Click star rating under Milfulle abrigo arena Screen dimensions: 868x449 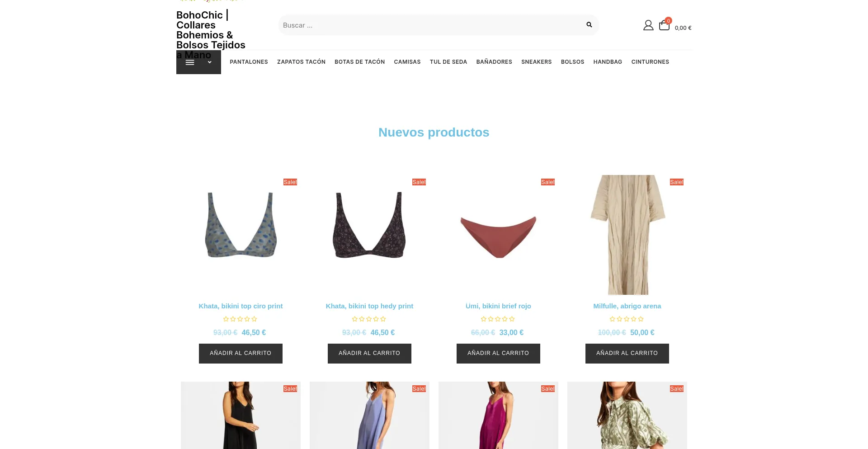coord(627,319)
